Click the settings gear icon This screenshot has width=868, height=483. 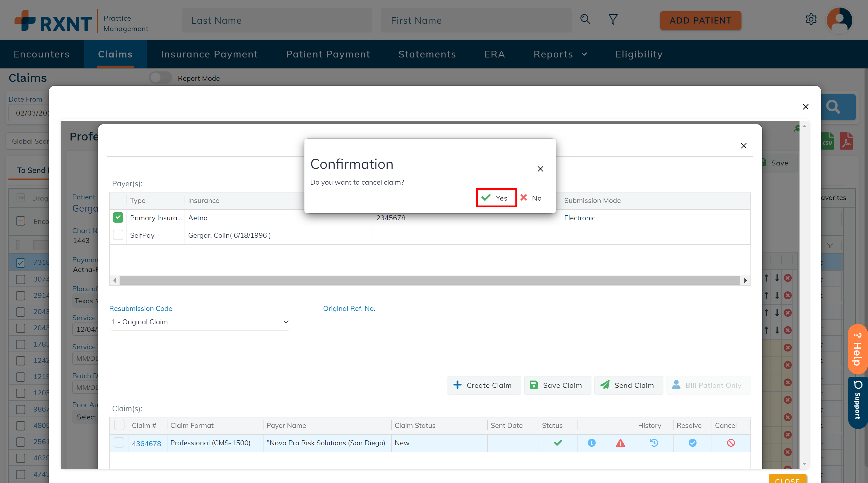pyautogui.click(x=811, y=19)
